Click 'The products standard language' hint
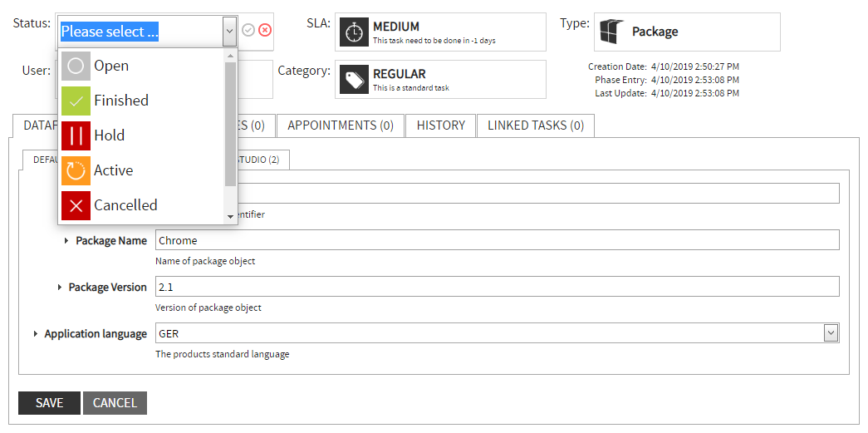868x433 pixels. click(223, 354)
